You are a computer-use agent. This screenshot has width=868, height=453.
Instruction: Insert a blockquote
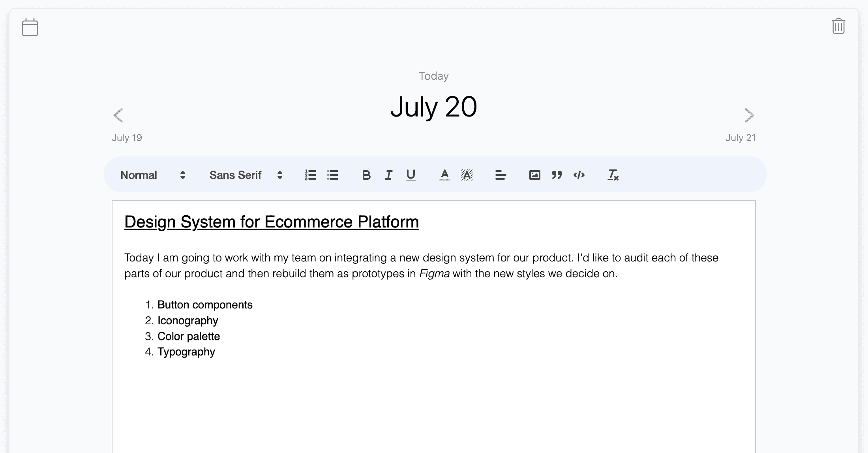(x=557, y=175)
